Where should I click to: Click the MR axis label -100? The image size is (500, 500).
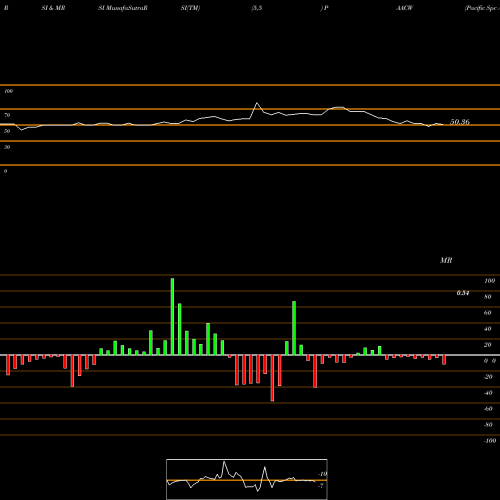point(490,441)
